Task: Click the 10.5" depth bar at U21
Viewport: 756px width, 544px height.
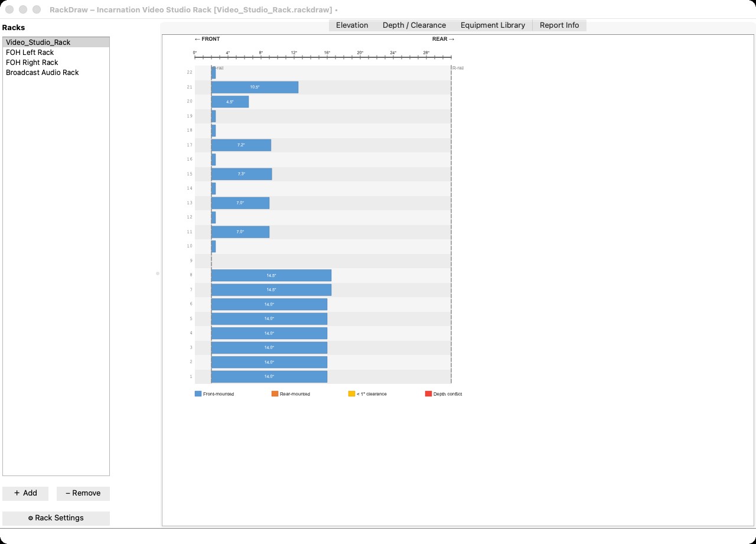Action: click(255, 87)
